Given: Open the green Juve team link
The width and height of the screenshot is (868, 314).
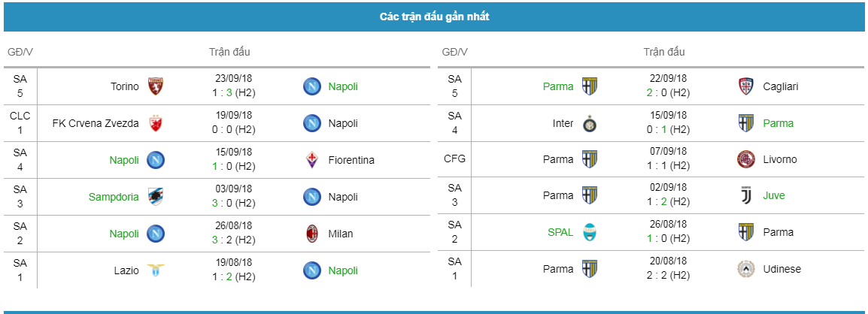Looking at the screenshot, I should point(774,196).
